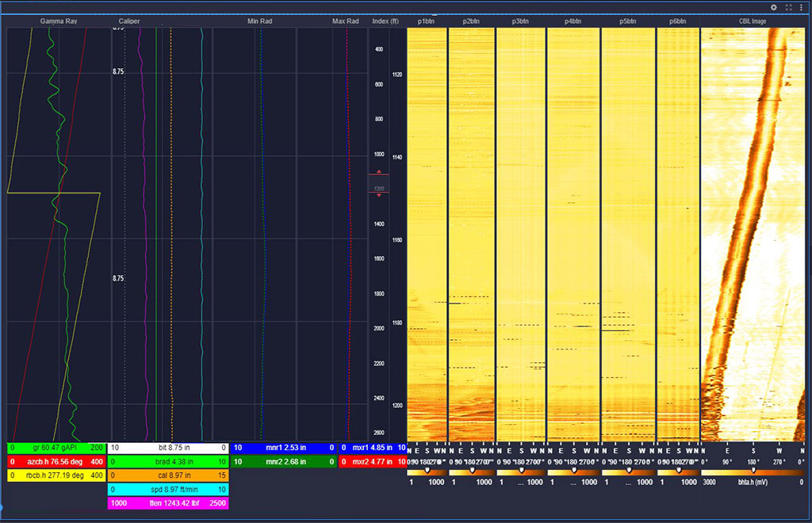Open the settings gear icon

pyautogui.click(x=772, y=7)
